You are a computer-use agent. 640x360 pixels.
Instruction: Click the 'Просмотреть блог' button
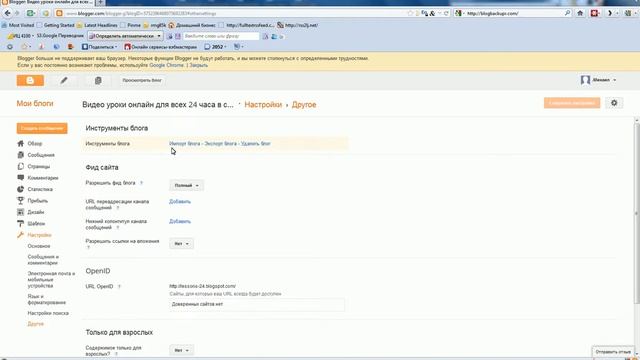coord(142,80)
